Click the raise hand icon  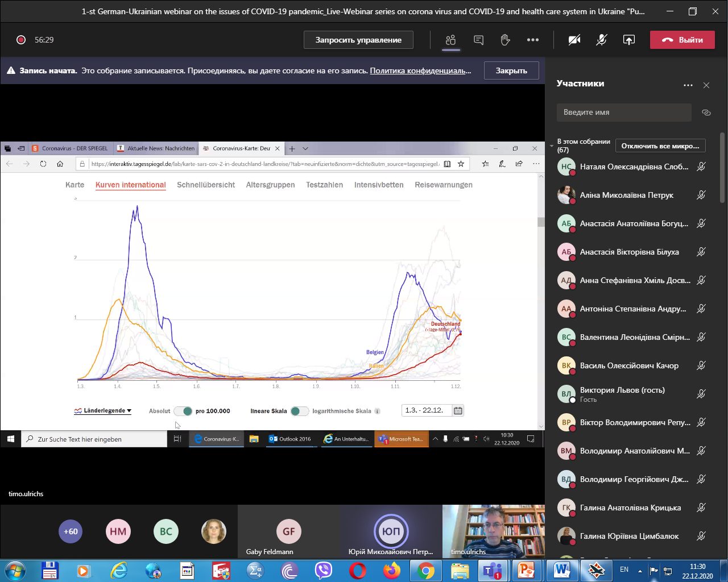(x=505, y=40)
